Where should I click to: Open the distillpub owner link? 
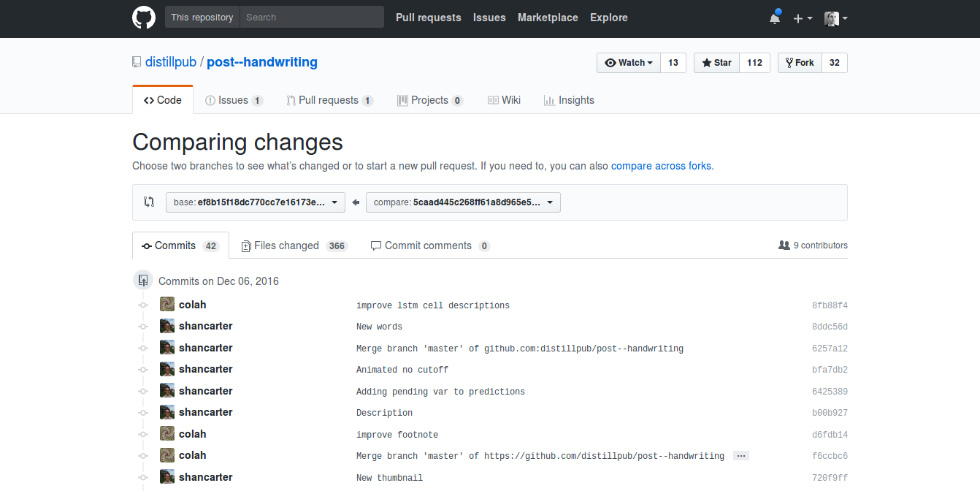pos(170,62)
